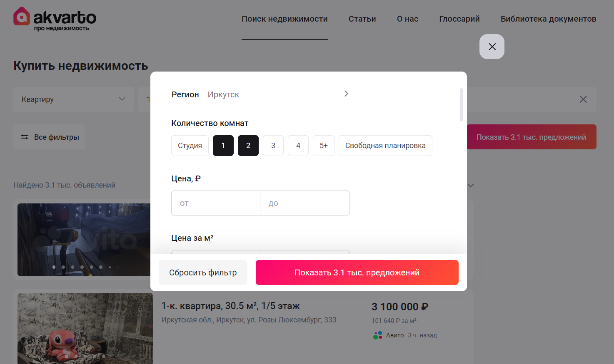The image size is (614, 364).
Task: Open Библиотека документов menu item
Action: click(549, 19)
